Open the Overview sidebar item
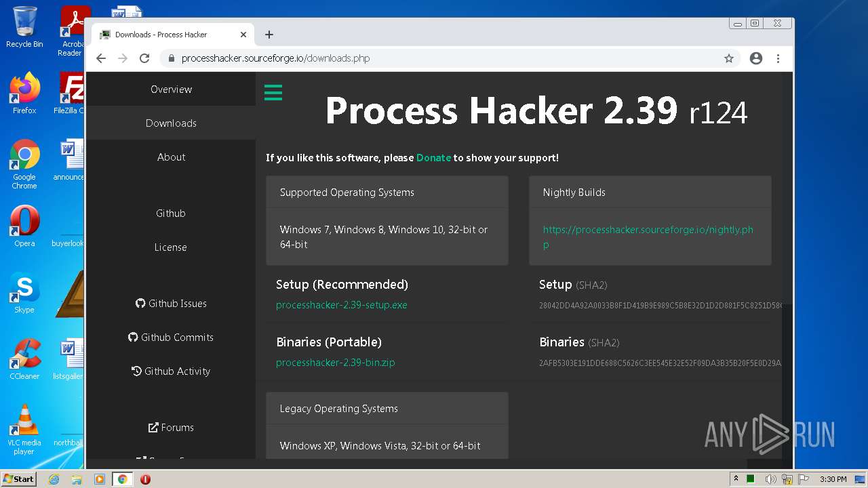The width and height of the screenshot is (868, 488). (x=171, y=89)
